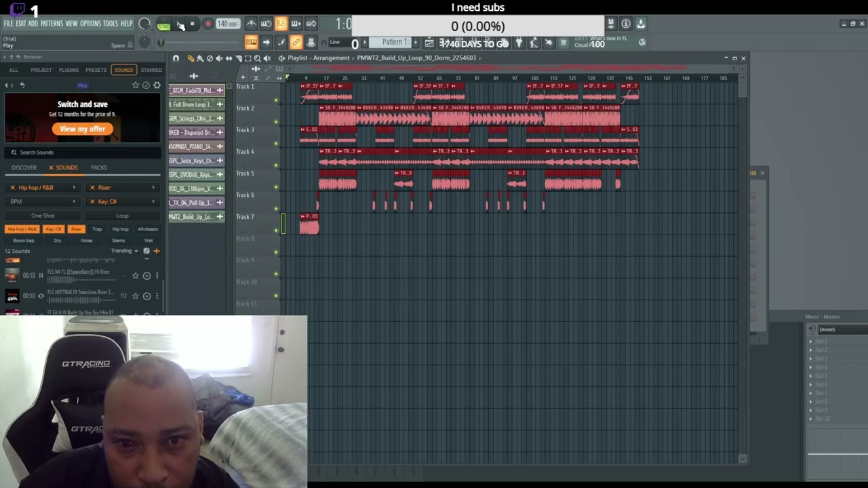
Task: Select the One-Shot filter button
Action: tap(42, 216)
